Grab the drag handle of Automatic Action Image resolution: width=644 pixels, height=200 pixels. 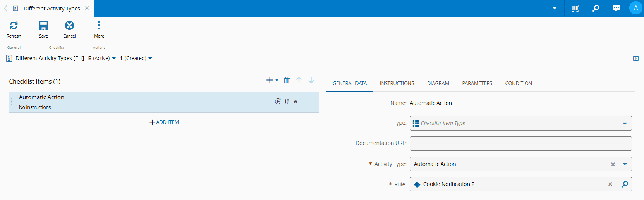[12, 102]
